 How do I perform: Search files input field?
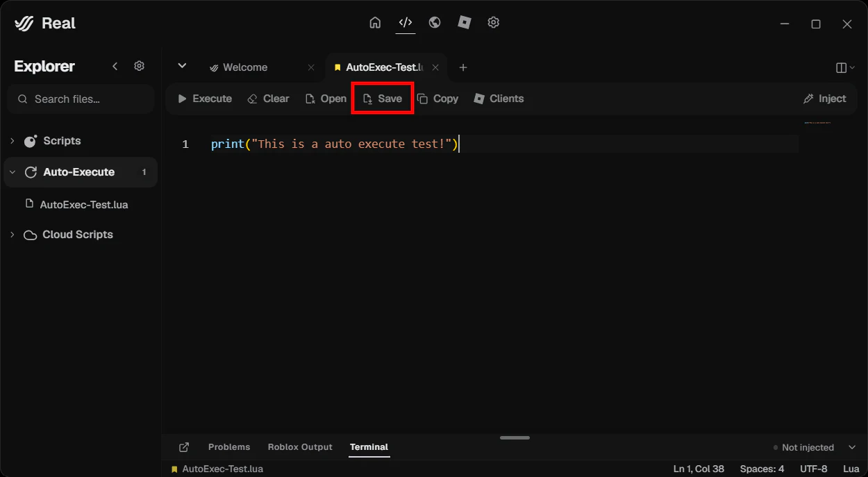tap(81, 99)
